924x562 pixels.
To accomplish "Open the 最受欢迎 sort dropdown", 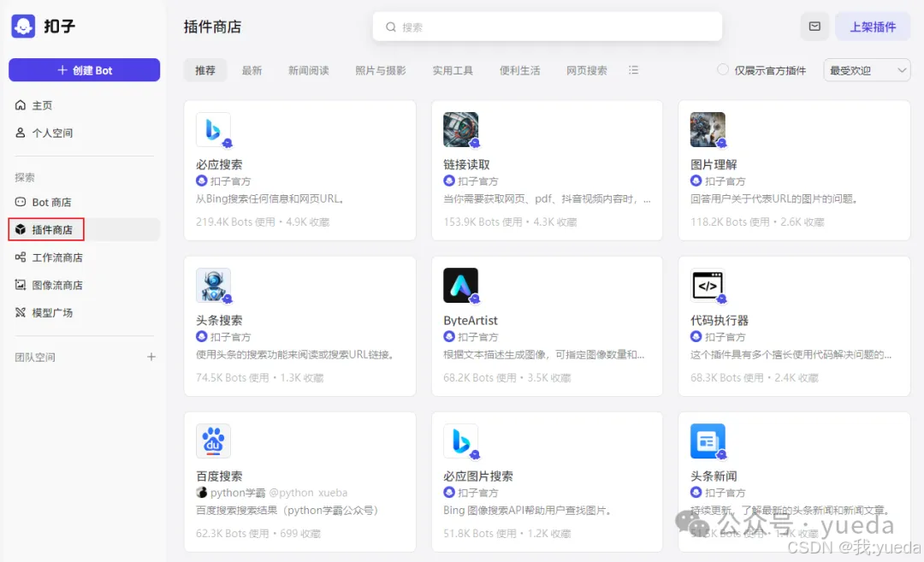I will point(867,70).
